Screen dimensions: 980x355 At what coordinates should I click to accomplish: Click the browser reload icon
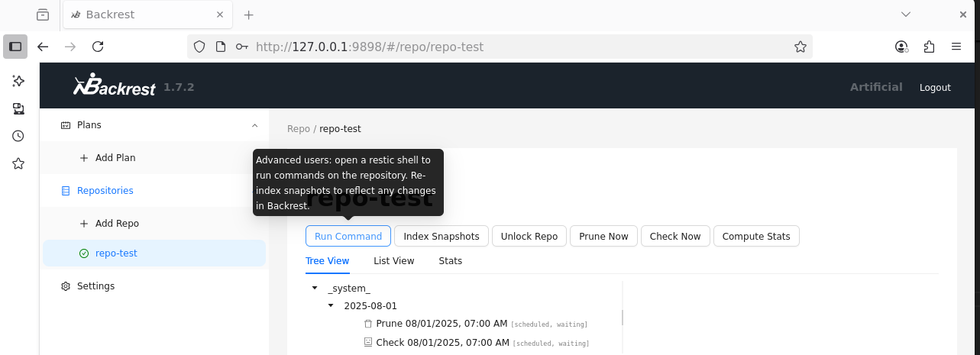point(98,47)
